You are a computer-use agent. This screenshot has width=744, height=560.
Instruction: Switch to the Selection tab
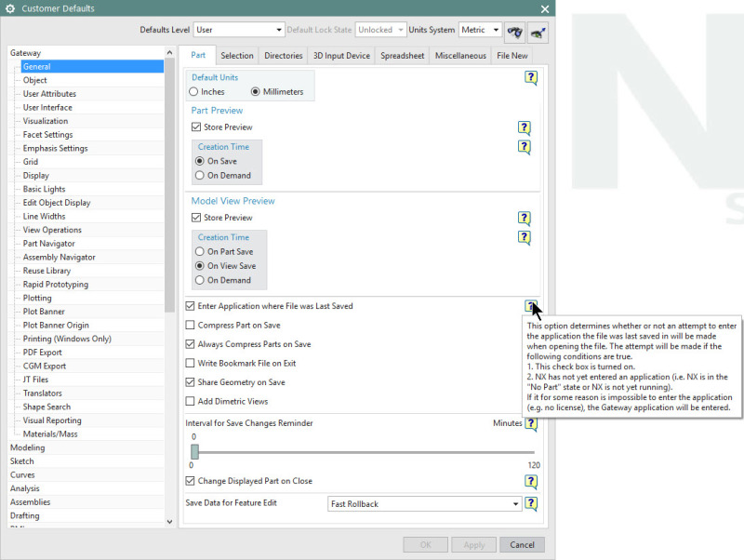click(237, 56)
